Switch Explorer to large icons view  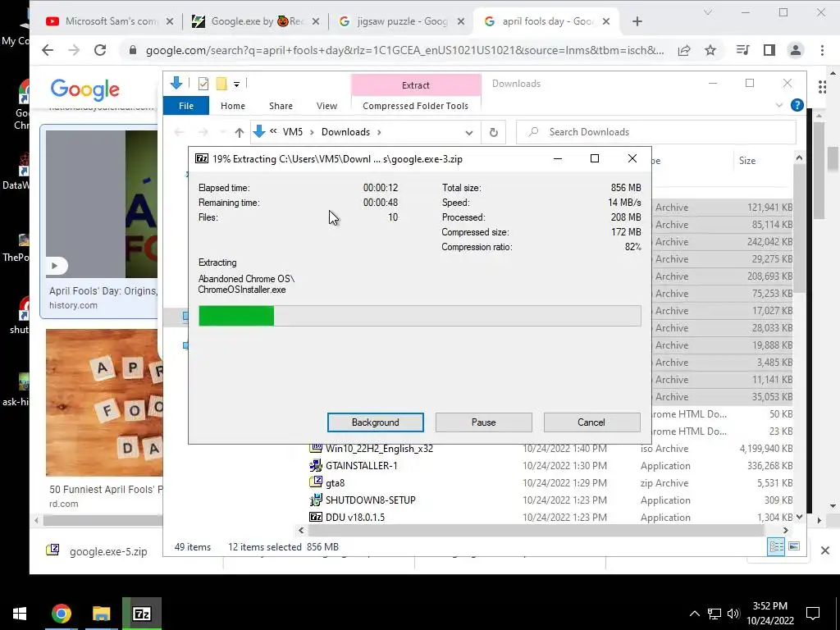pos(794,546)
